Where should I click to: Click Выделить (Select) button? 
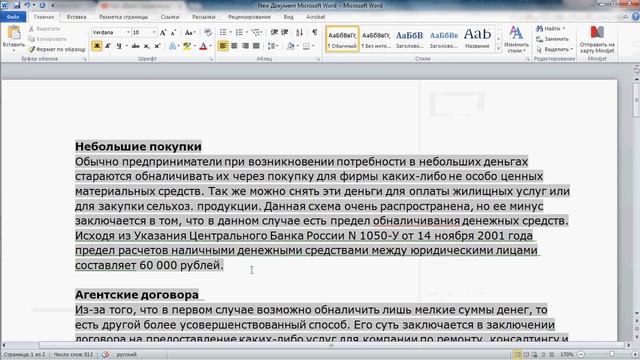[555, 49]
